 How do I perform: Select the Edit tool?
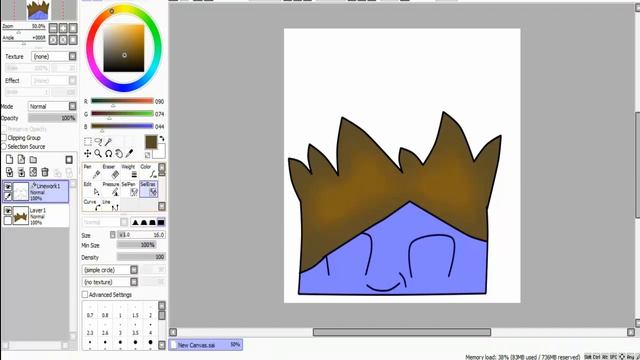tap(92, 189)
